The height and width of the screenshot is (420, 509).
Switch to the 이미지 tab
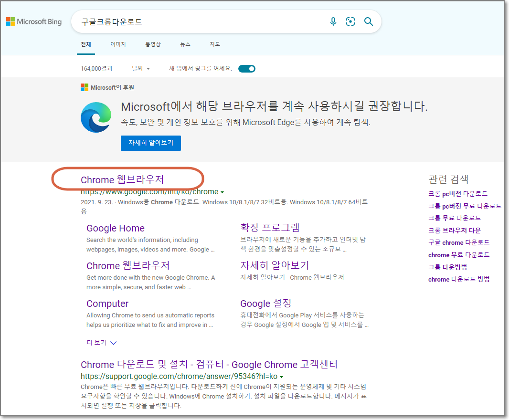[118, 44]
